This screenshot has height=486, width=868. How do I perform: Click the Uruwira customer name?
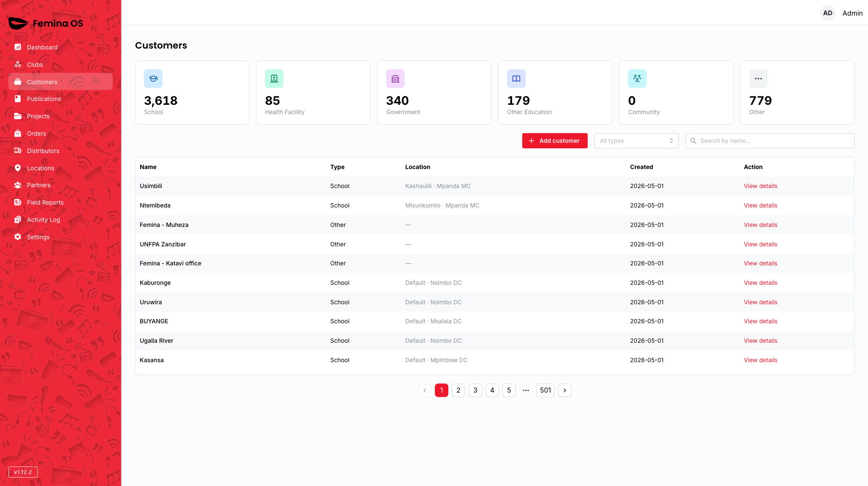[151, 302]
